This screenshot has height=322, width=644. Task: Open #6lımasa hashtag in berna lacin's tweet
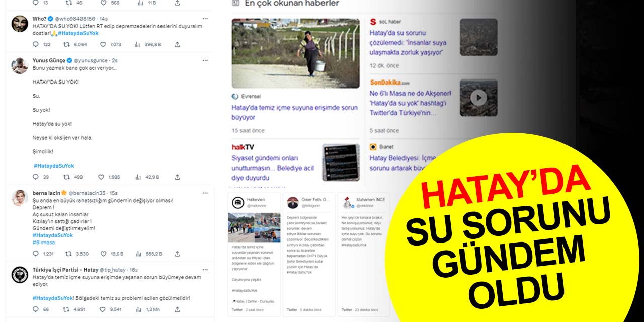44,243
